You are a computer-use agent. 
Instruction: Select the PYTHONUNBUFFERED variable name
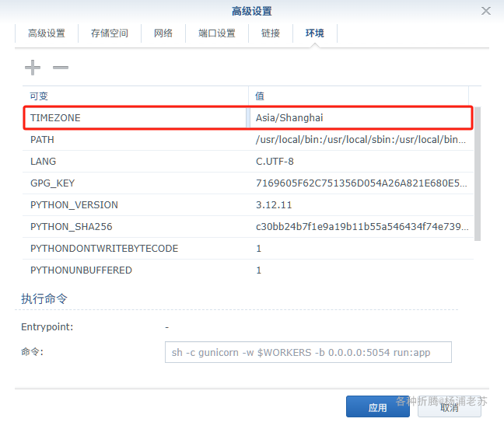click(81, 270)
